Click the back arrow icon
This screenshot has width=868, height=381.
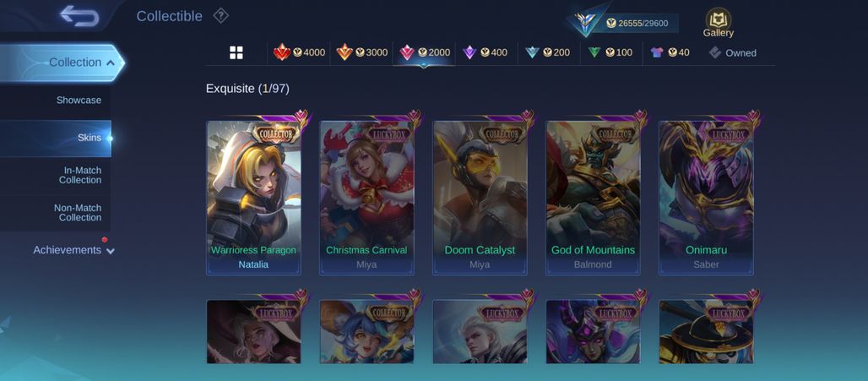79,16
